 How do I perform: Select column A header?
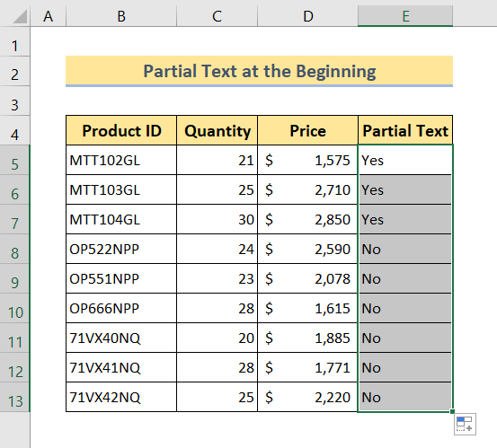tap(49, 16)
